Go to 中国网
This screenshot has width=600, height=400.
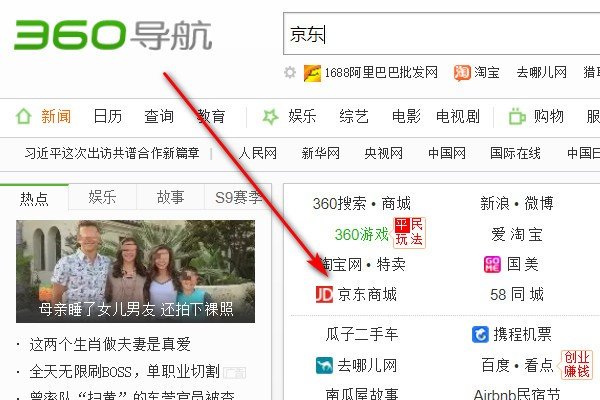click(x=447, y=153)
